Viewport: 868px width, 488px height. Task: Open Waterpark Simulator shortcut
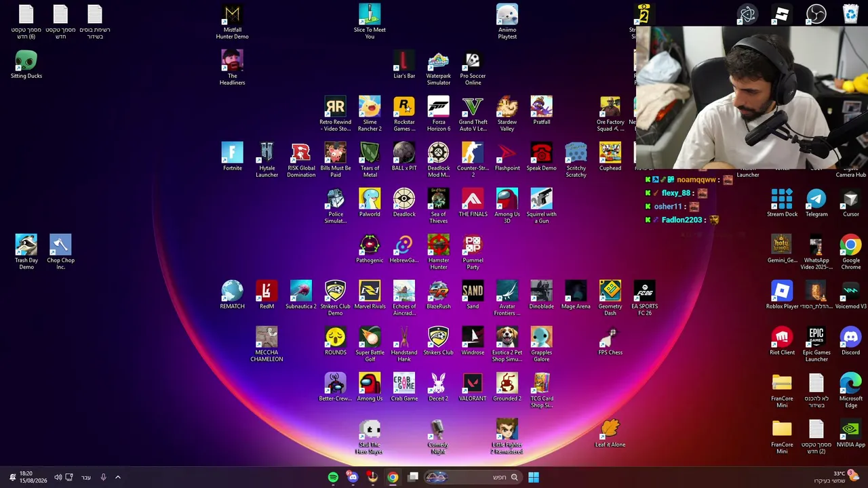(x=438, y=68)
